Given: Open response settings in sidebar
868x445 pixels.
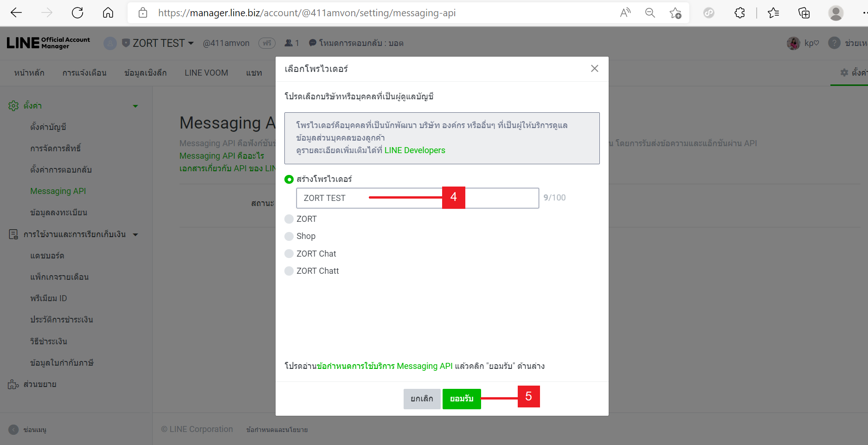Looking at the screenshot, I should [61, 169].
